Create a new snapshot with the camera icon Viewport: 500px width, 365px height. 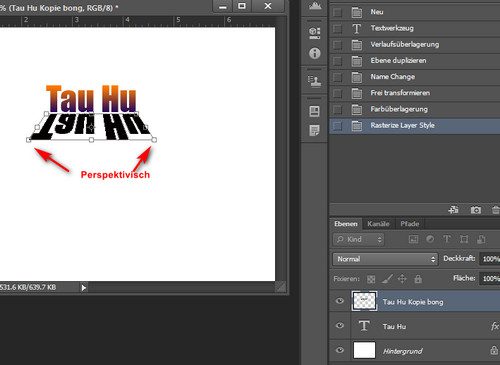click(x=476, y=210)
